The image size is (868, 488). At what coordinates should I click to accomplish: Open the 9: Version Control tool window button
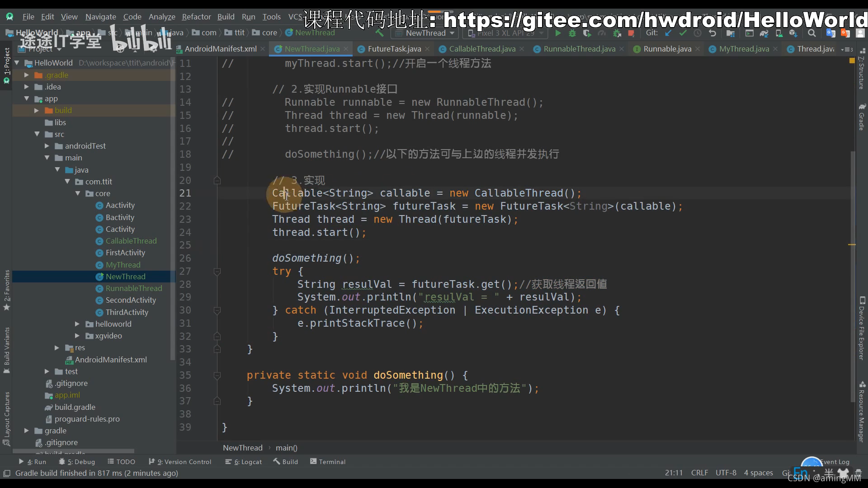click(x=180, y=462)
